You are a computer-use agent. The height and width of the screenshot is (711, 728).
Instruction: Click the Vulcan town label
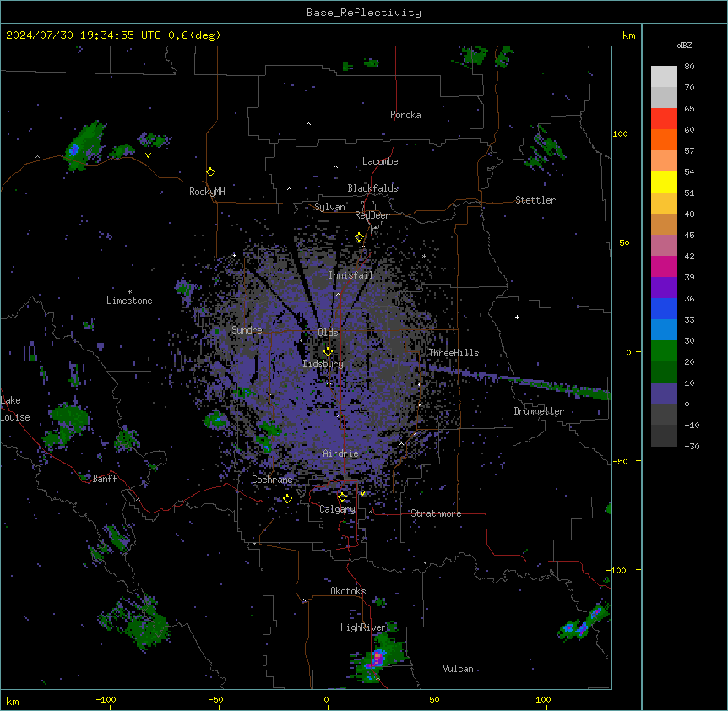click(458, 669)
